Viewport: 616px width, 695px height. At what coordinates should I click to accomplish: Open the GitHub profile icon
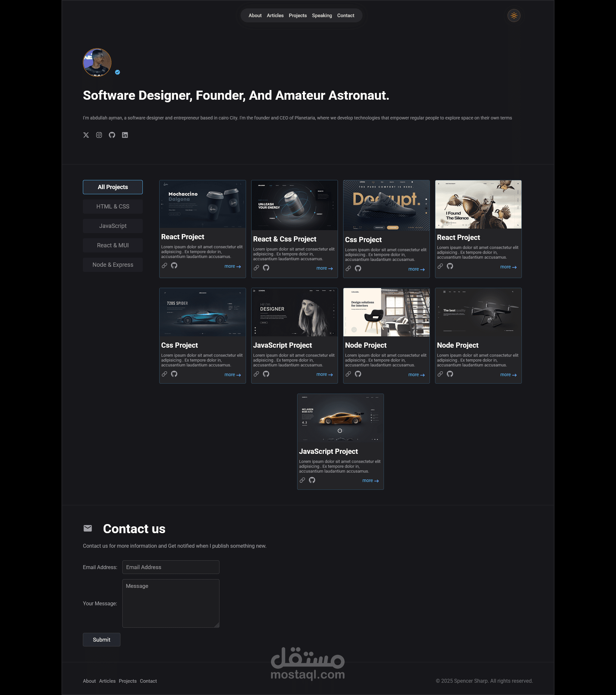coord(112,135)
